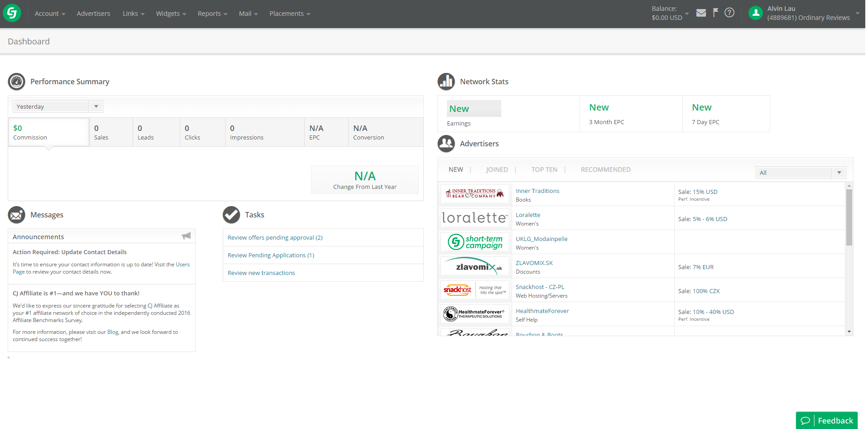Switch to the TOP TEN advertisers tab

(x=544, y=169)
